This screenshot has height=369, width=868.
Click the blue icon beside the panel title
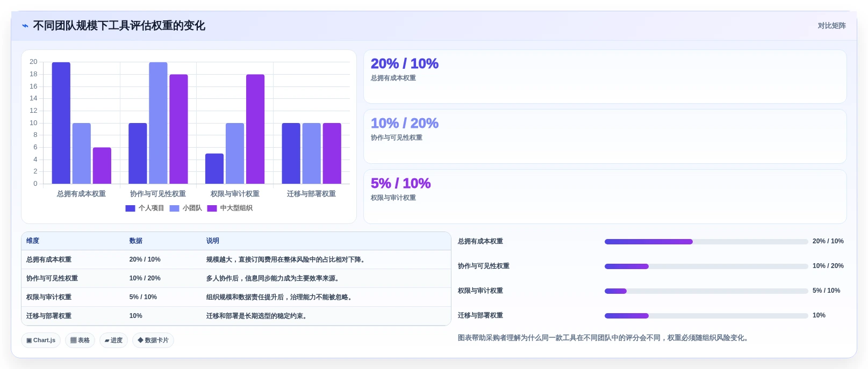click(x=25, y=26)
